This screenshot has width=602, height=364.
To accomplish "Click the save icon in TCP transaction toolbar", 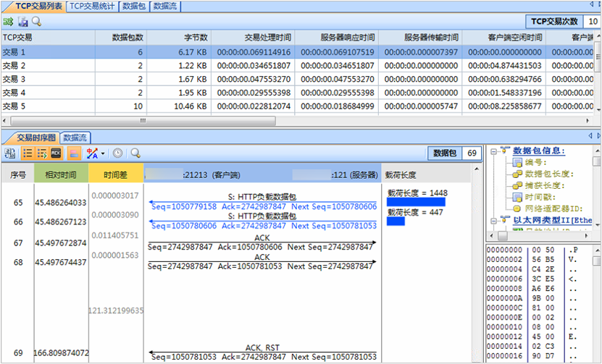I will (x=22, y=22).
